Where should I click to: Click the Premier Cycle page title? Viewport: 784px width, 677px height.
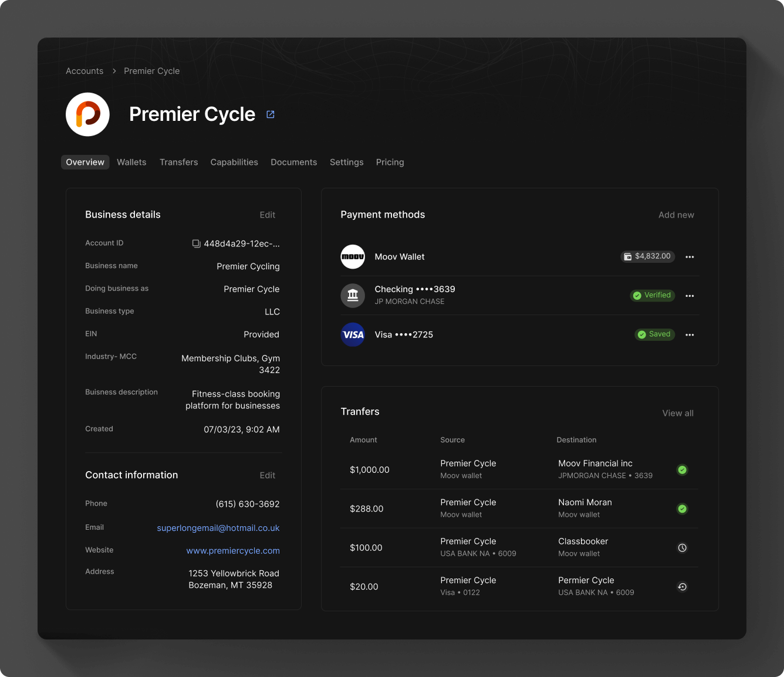pyautogui.click(x=192, y=114)
